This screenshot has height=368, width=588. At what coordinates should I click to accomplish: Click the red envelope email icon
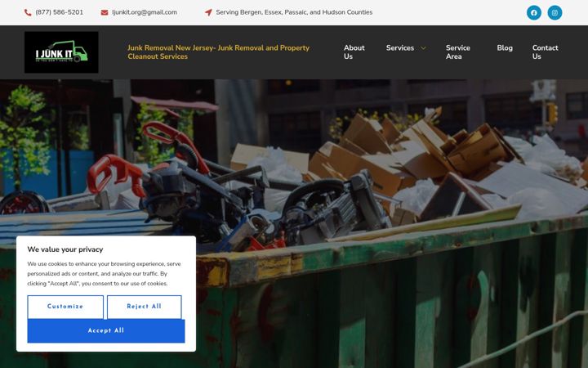105,12
